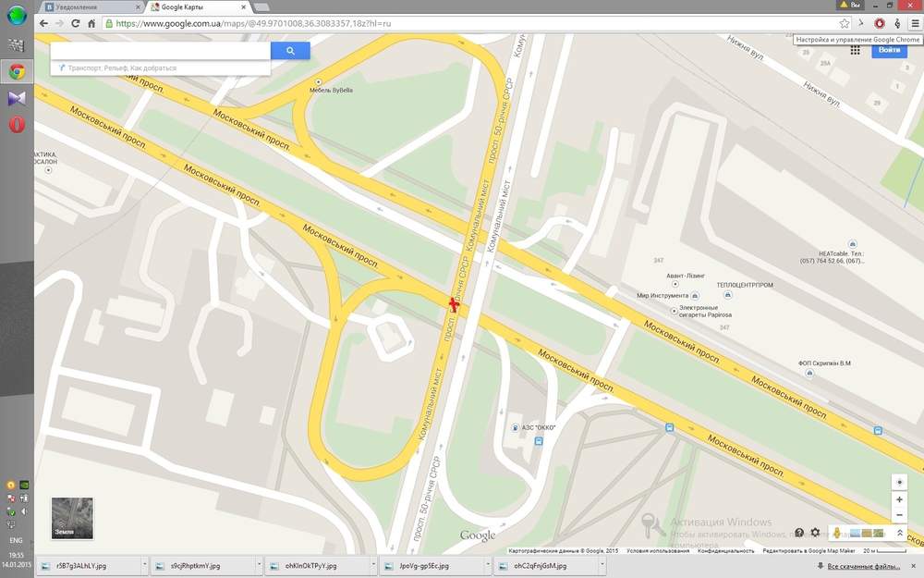This screenshot has height=578, width=924.
Task: Click the Авант-Лізинг place label
Action: 686,276
